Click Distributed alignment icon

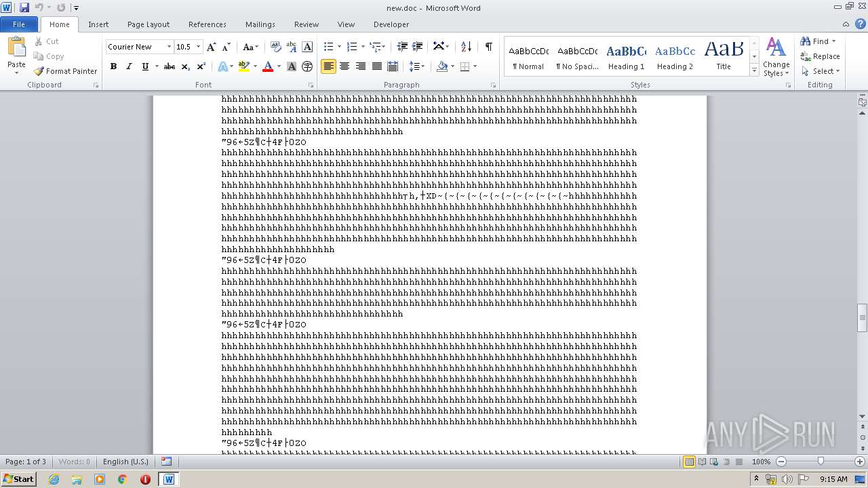coord(392,66)
